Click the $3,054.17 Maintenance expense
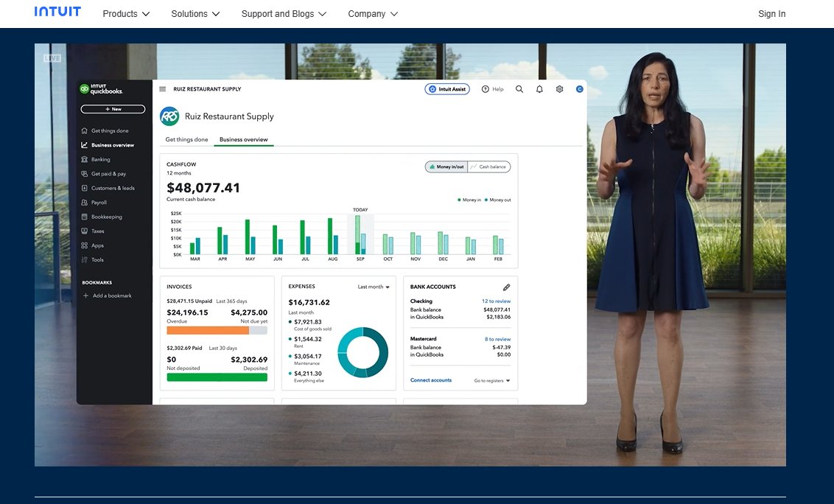This screenshot has height=504, width=834. (308, 356)
